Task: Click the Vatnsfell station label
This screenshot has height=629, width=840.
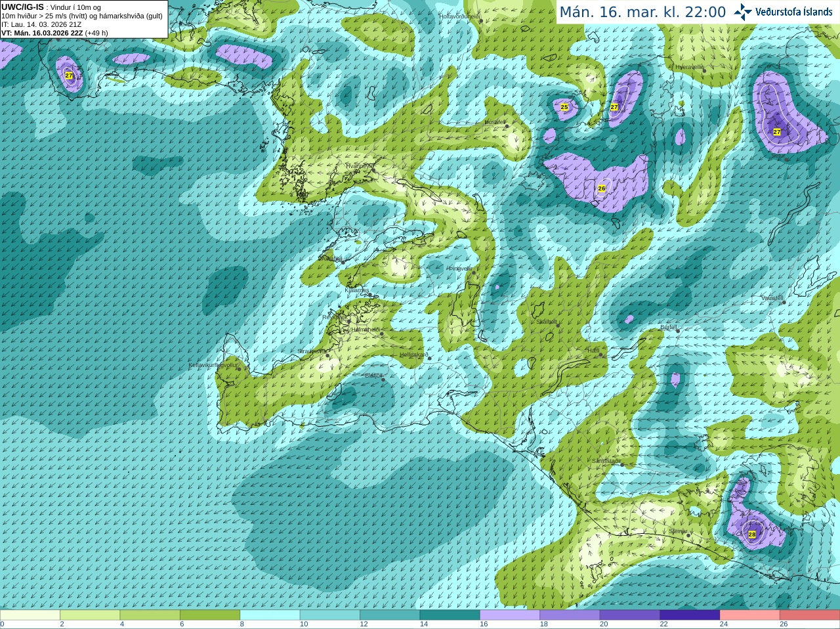Action: (x=772, y=298)
